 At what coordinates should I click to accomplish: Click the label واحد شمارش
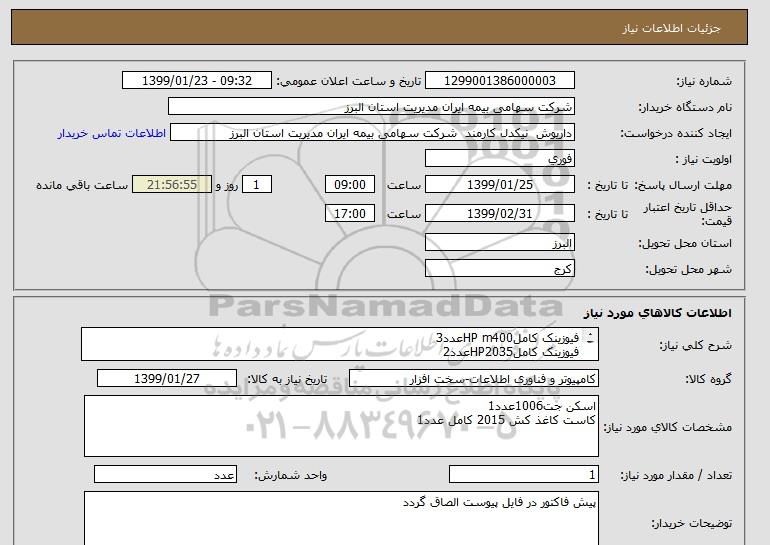tap(290, 475)
